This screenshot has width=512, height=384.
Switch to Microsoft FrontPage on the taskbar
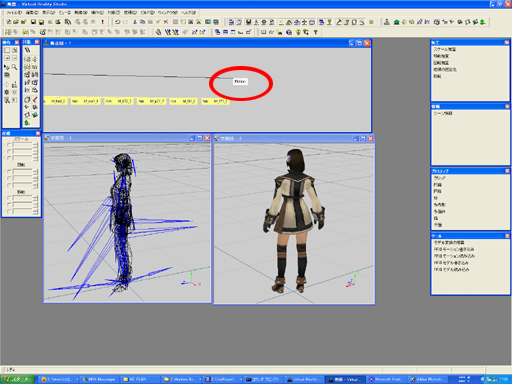387,379
